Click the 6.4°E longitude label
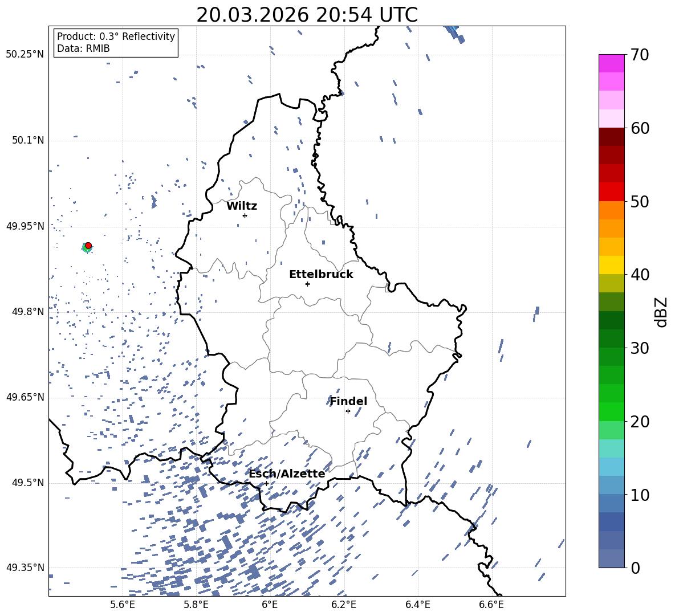Screen dimensions: 675x616 point(417,605)
